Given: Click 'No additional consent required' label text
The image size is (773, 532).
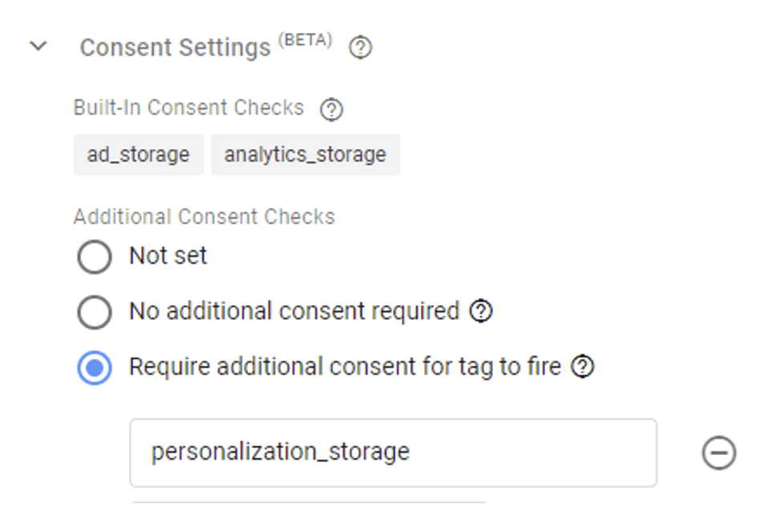Looking at the screenshot, I should (294, 311).
